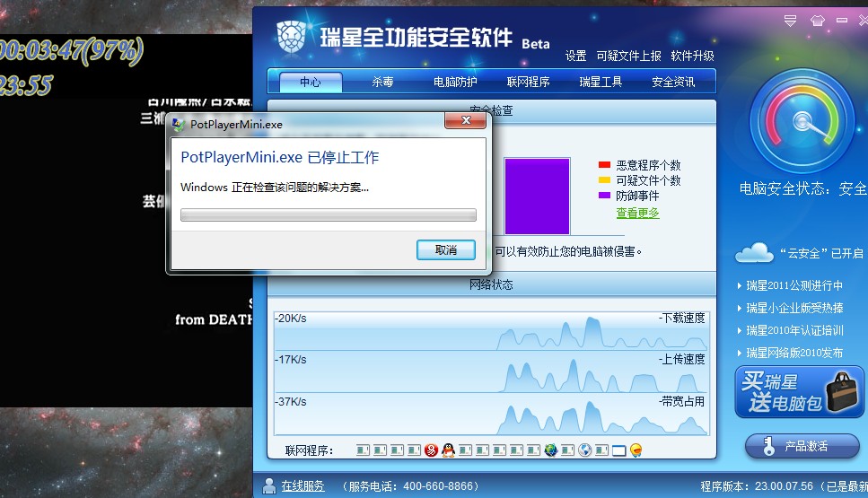Viewport: 868px width, 498px height.
Task: Click the blue window frame program icon
Action: tap(618, 451)
